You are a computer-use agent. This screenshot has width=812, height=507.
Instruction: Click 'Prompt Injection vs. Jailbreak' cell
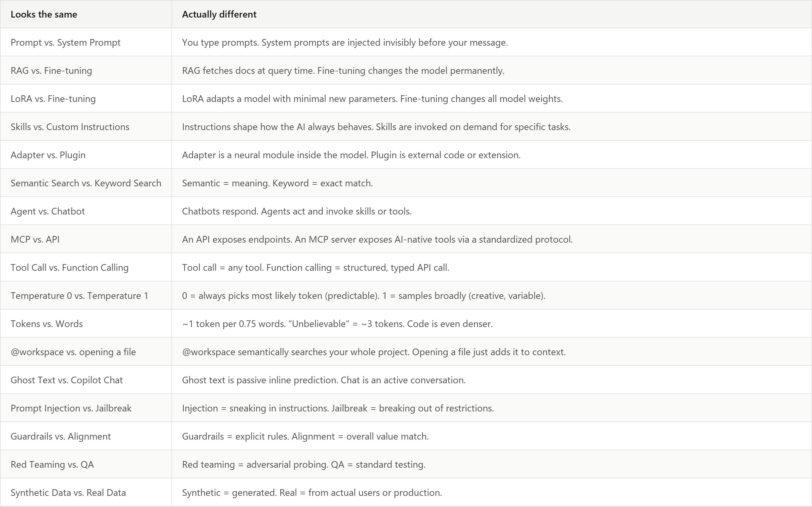[x=86, y=408]
